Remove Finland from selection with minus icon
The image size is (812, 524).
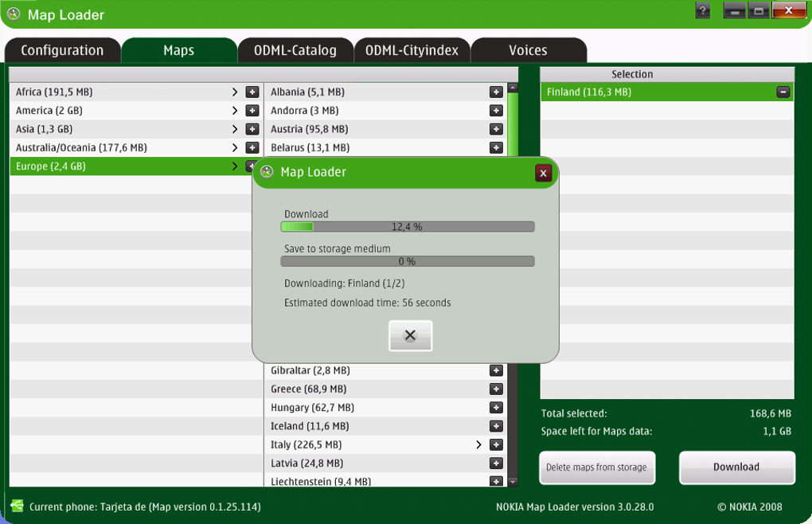coord(783,92)
